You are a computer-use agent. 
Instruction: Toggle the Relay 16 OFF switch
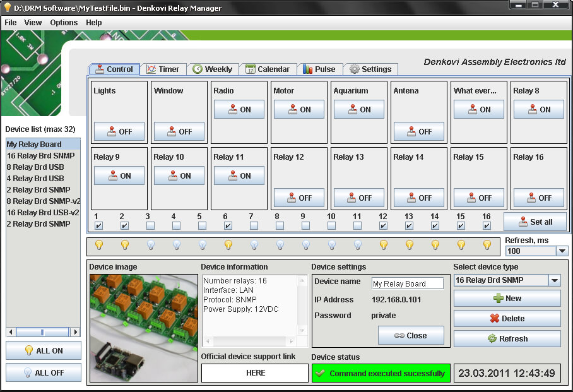(539, 198)
